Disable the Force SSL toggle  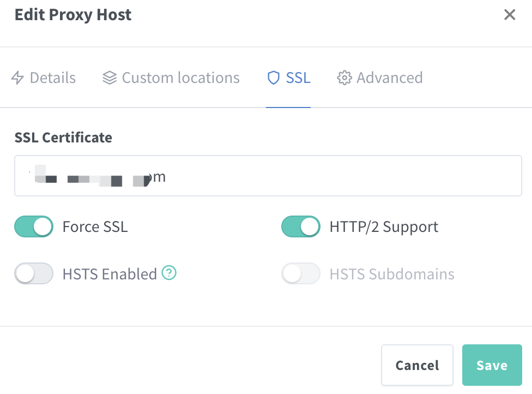[34, 226]
